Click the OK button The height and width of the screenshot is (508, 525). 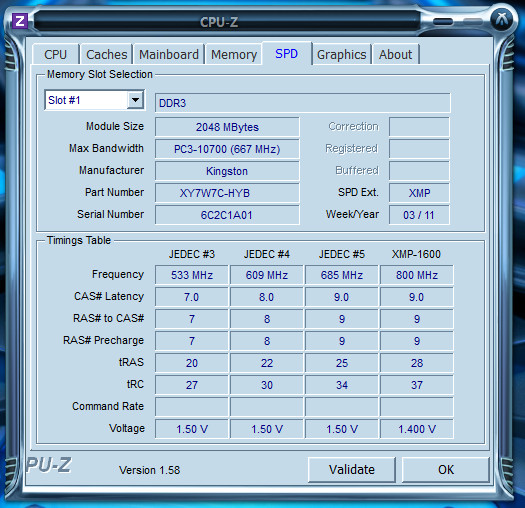446,469
